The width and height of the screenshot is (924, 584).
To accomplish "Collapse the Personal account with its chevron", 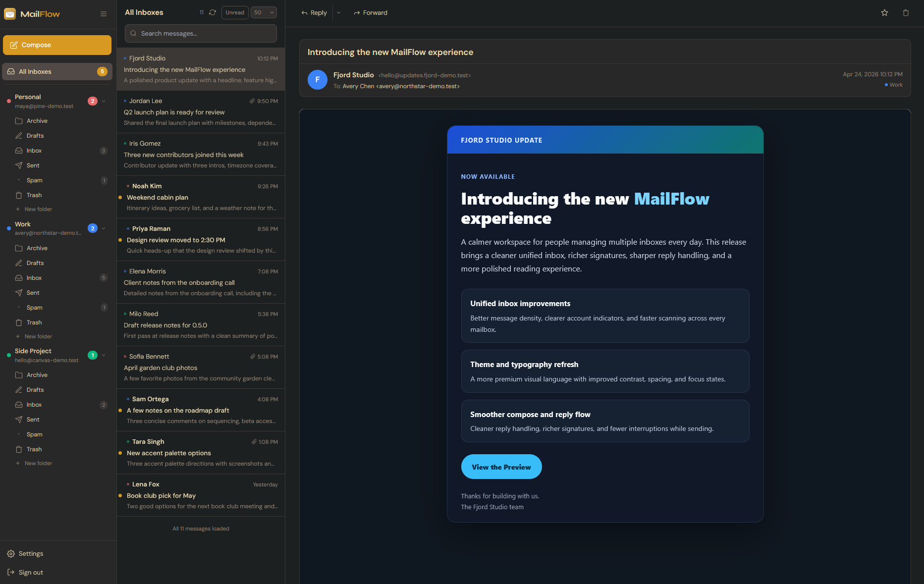I will coord(104,101).
